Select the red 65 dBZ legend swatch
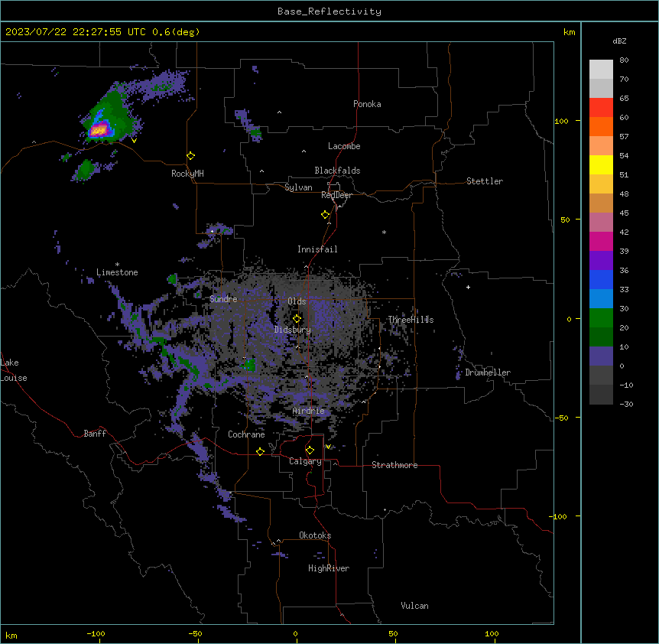The width and height of the screenshot is (659, 644). tap(601, 107)
